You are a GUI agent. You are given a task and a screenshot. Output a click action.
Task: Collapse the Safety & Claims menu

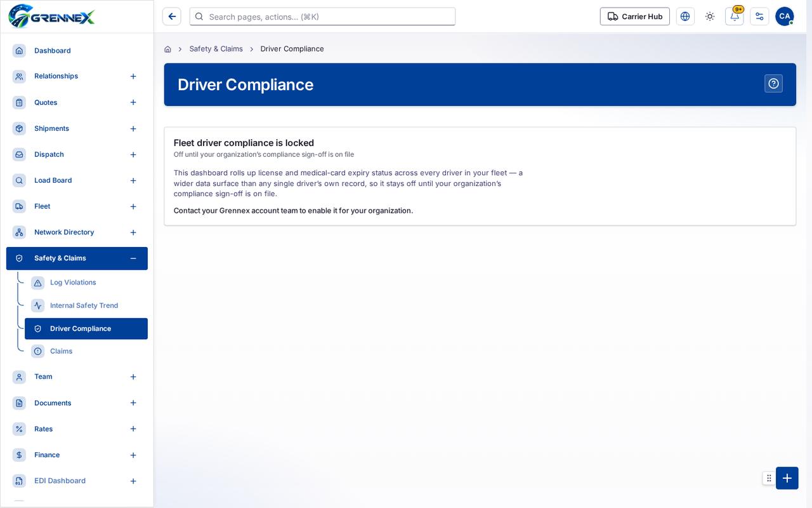coord(133,258)
